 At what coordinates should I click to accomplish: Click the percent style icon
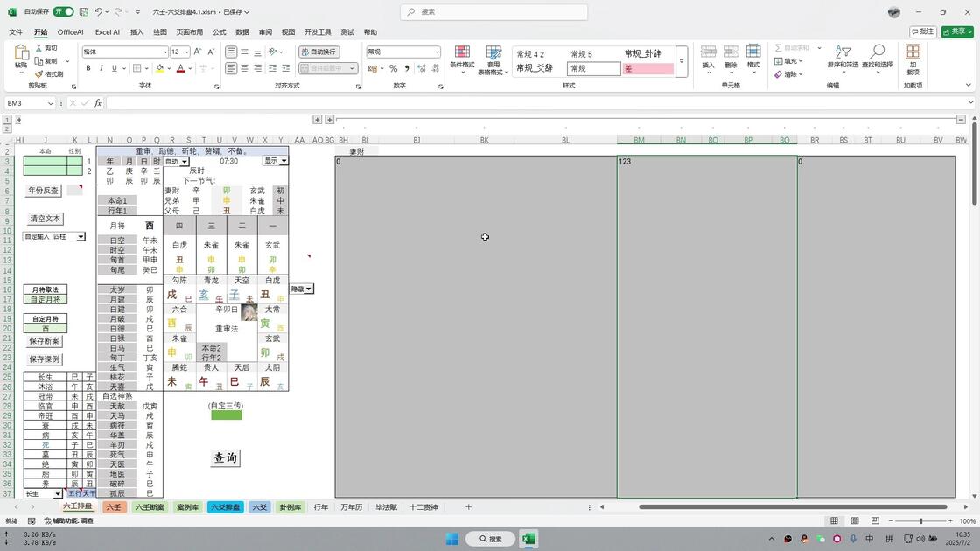tap(393, 68)
